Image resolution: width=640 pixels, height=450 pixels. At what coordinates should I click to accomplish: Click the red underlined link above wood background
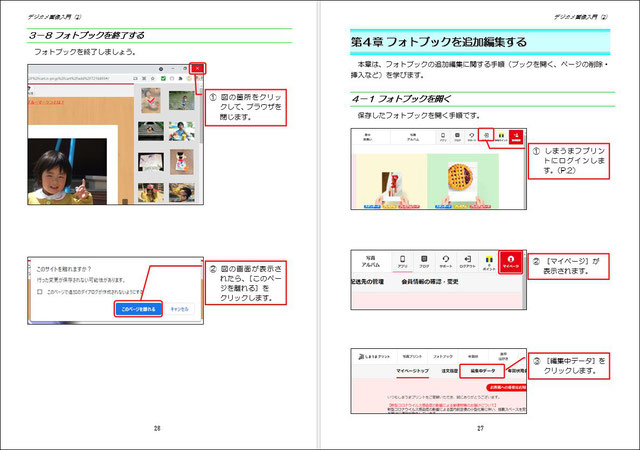(x=46, y=102)
